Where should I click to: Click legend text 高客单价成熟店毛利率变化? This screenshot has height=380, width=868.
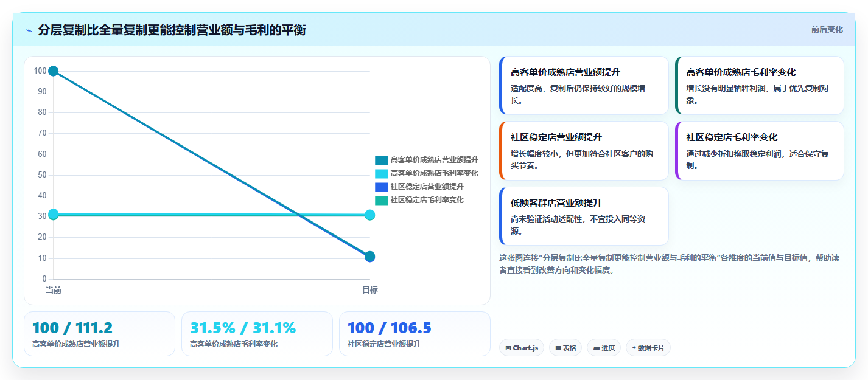coord(434,173)
